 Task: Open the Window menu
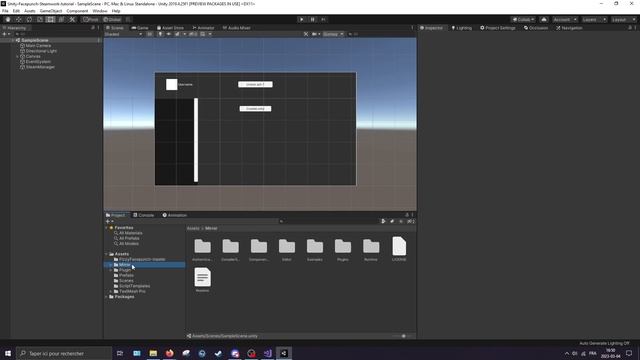point(100,11)
